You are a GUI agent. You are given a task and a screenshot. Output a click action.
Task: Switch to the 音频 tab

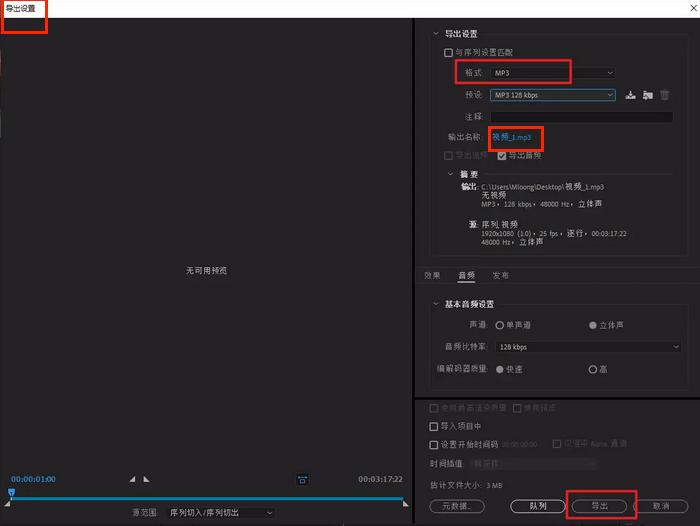coord(467,276)
